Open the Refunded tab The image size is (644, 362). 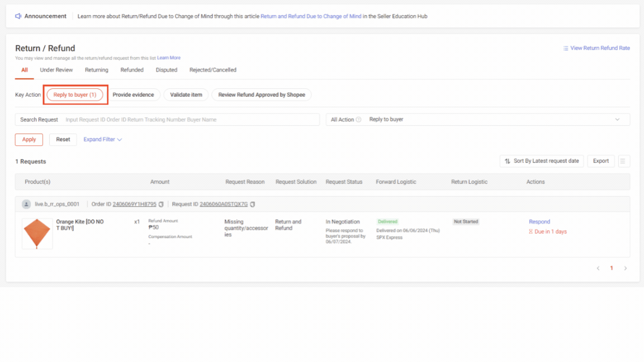click(x=132, y=69)
